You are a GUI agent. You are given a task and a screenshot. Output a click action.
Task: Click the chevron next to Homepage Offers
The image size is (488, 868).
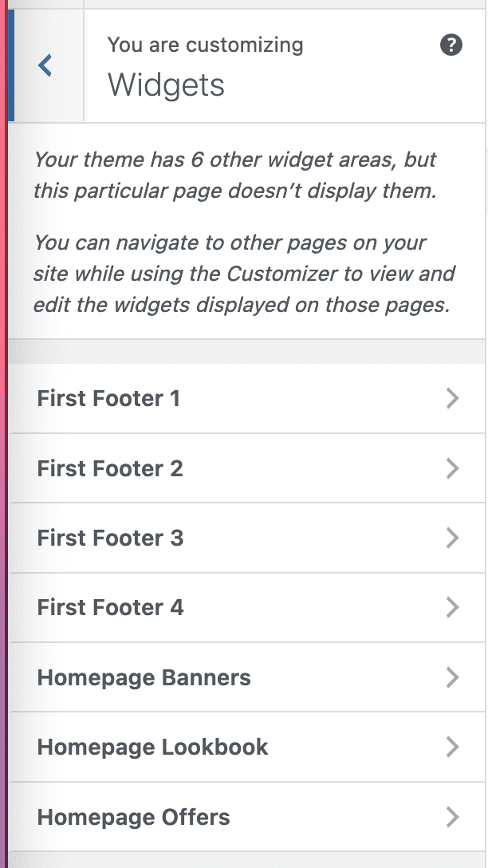click(452, 817)
